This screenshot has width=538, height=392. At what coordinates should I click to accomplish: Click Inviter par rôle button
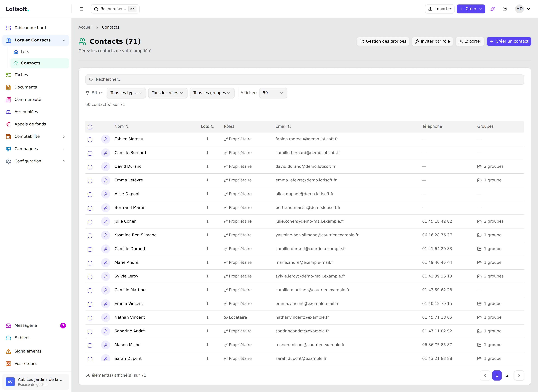pyautogui.click(x=432, y=41)
